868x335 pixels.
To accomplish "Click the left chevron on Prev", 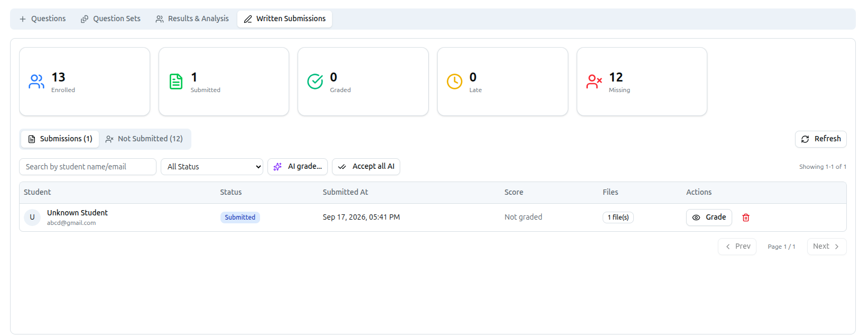I will [728, 247].
